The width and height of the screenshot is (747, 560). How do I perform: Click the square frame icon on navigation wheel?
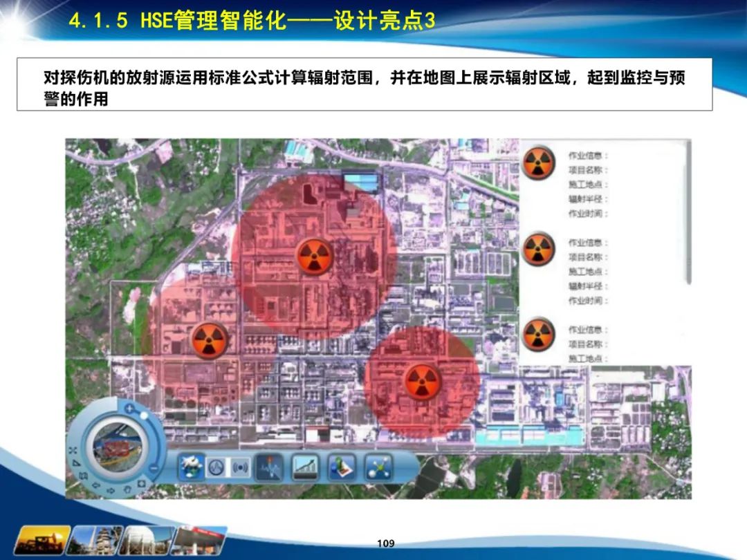(142, 484)
